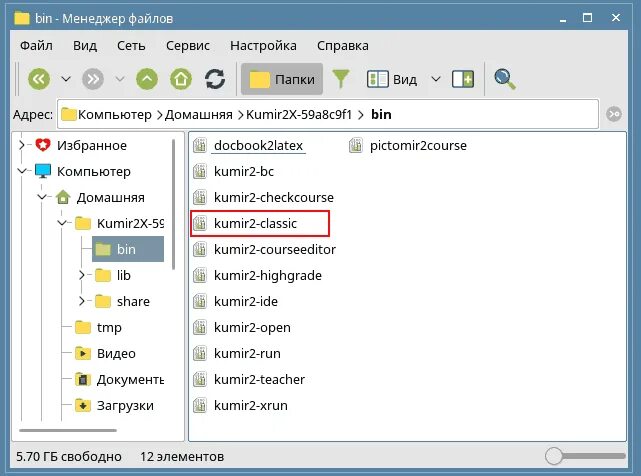This screenshot has width=641, height=476.
Task: Click Kumir2X-59a8c9f1 in the address path
Action: pyautogui.click(x=299, y=115)
